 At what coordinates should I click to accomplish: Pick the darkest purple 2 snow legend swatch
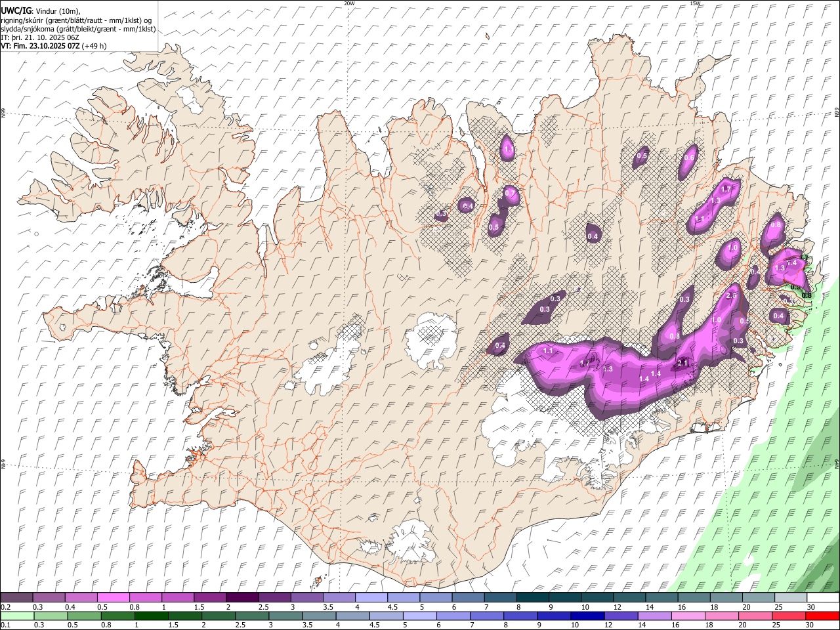click(x=241, y=598)
